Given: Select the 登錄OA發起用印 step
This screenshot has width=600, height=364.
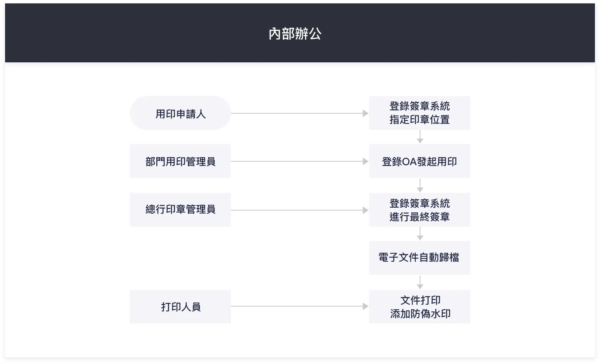Looking at the screenshot, I should point(419,161).
